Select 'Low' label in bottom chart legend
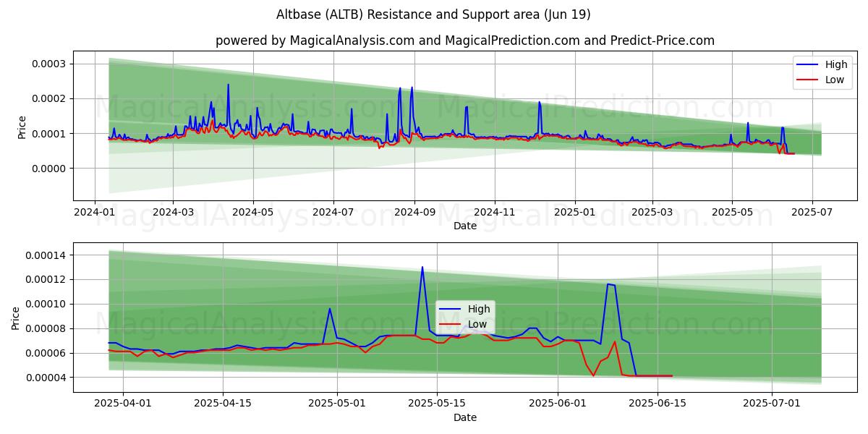 (477, 324)
